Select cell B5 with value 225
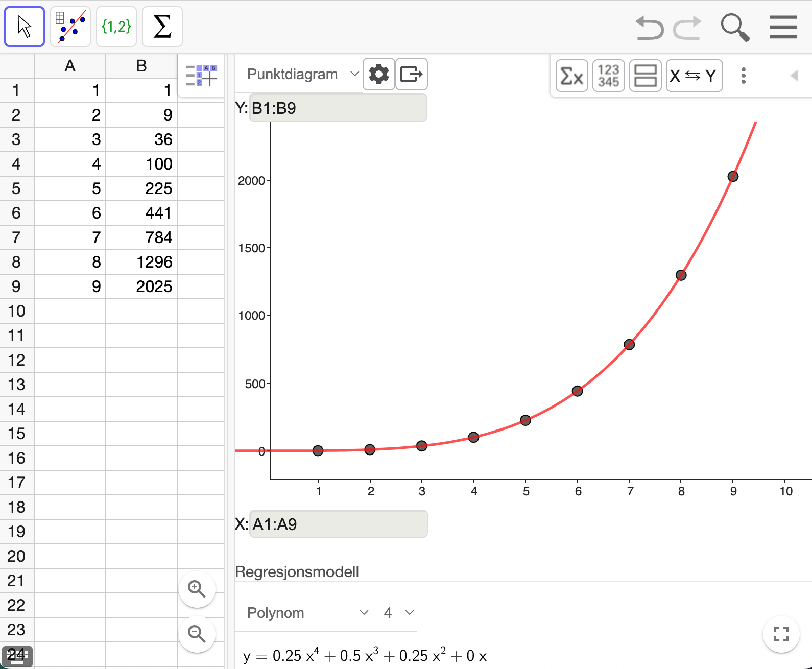This screenshot has height=669, width=812. (141, 188)
